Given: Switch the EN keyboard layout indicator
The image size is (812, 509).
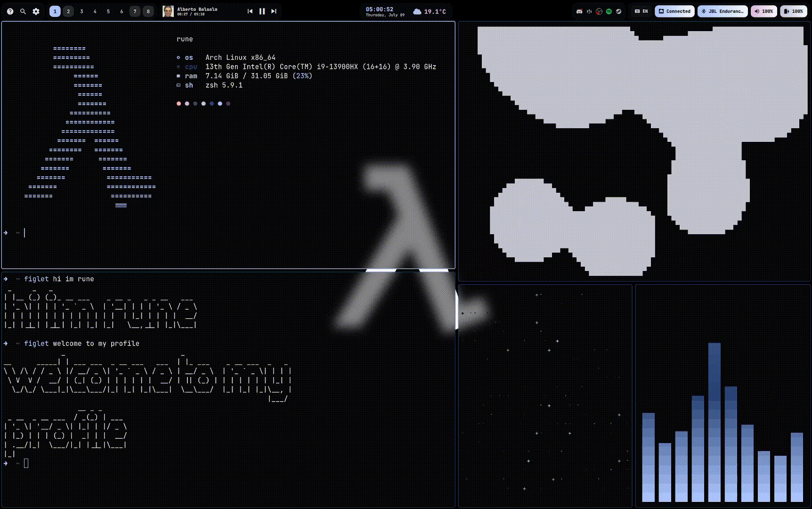Looking at the screenshot, I should click(x=641, y=11).
